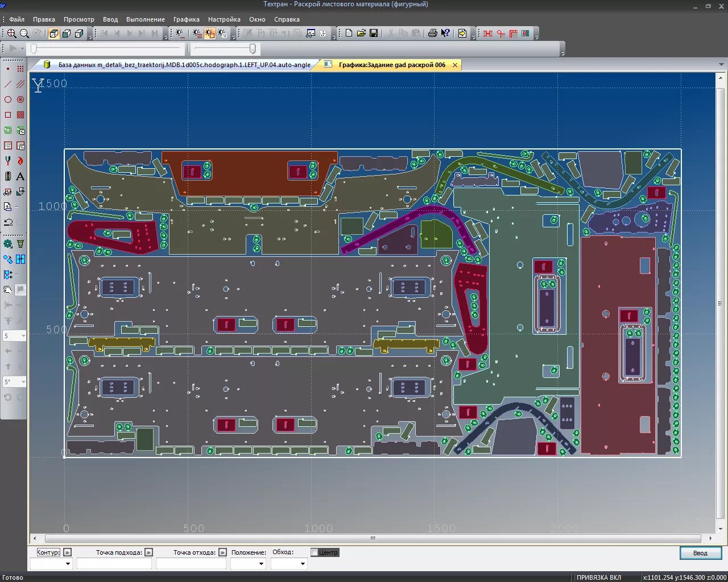728x582 pixels.
Task: Select the text letter A tool
Action: 20,177
